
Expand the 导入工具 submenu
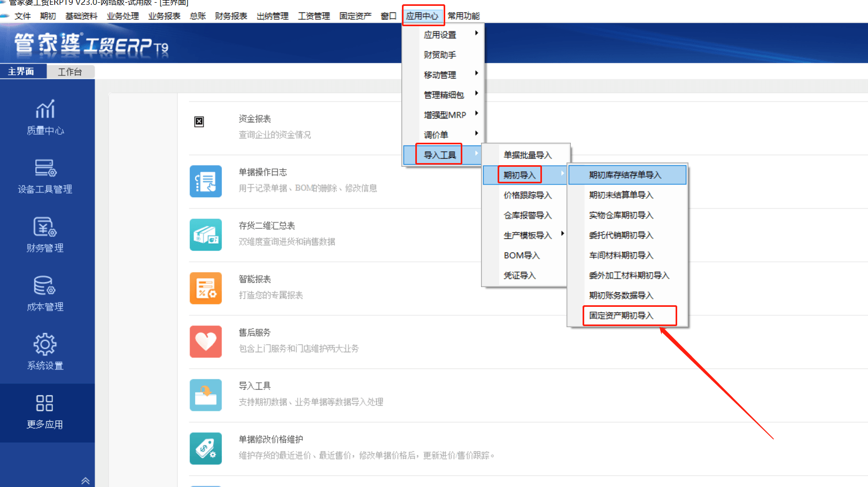coord(443,155)
